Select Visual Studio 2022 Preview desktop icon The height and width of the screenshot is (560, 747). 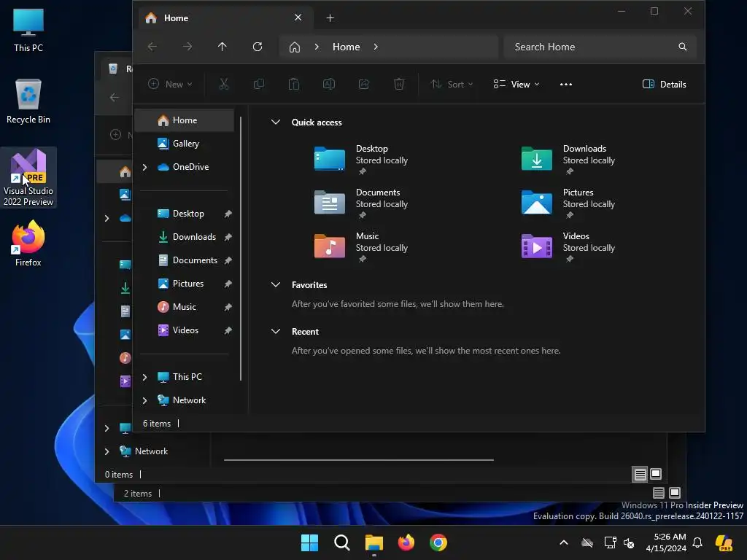pyautogui.click(x=28, y=177)
